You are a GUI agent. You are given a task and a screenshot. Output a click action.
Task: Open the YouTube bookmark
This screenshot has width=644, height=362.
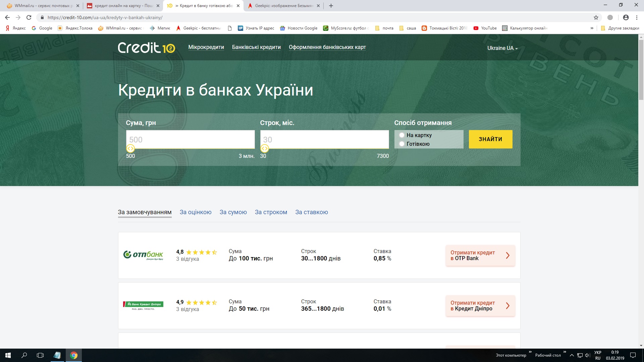(x=485, y=28)
